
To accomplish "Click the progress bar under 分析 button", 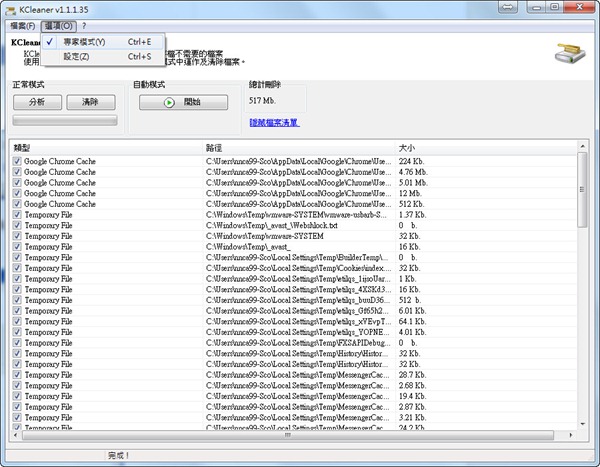I will click(65, 121).
